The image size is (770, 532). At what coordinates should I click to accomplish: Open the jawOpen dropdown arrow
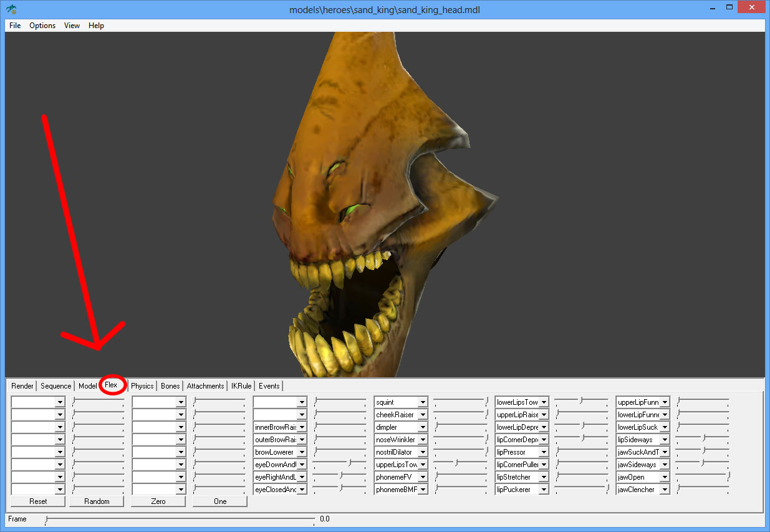664,477
